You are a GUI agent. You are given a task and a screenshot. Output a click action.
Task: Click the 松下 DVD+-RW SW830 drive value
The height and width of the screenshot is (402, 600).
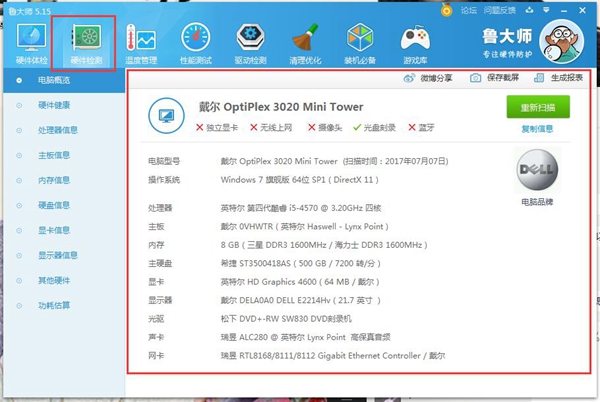click(286, 319)
